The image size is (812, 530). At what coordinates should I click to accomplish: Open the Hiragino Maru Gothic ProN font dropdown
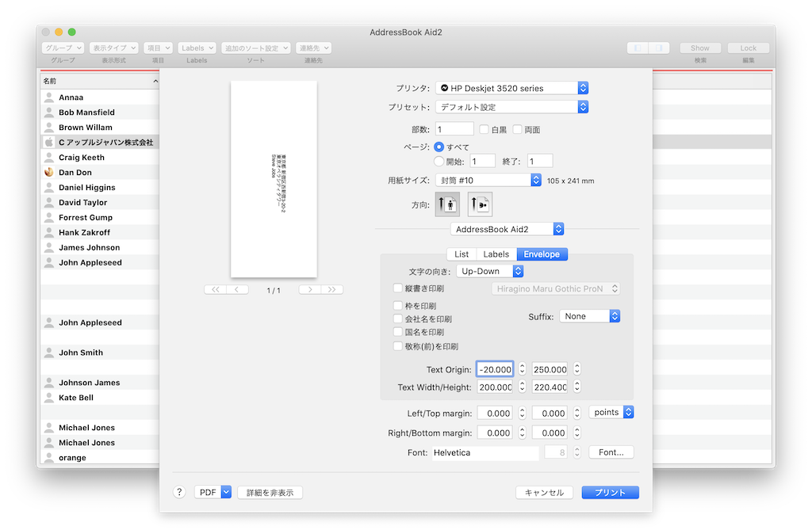pyautogui.click(x=556, y=289)
